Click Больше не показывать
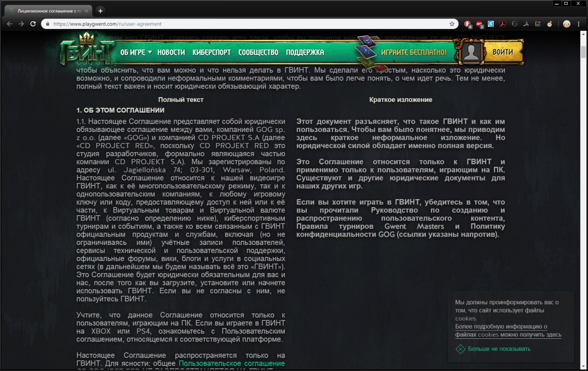This screenshot has width=588, height=371. [x=499, y=349]
